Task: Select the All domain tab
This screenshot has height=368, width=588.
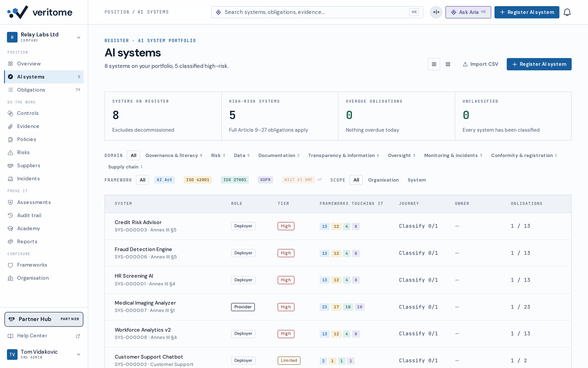Action: point(133,155)
